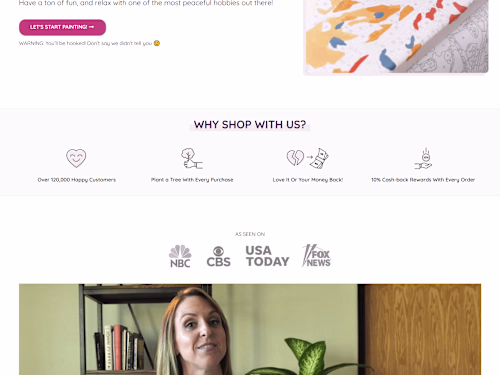Click the broken heart money-back icon
Screen dimensions: 500x375
click(307, 158)
